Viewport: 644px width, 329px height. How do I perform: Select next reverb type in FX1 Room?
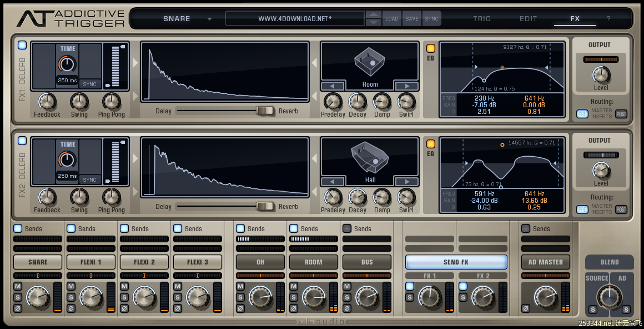coord(406,86)
